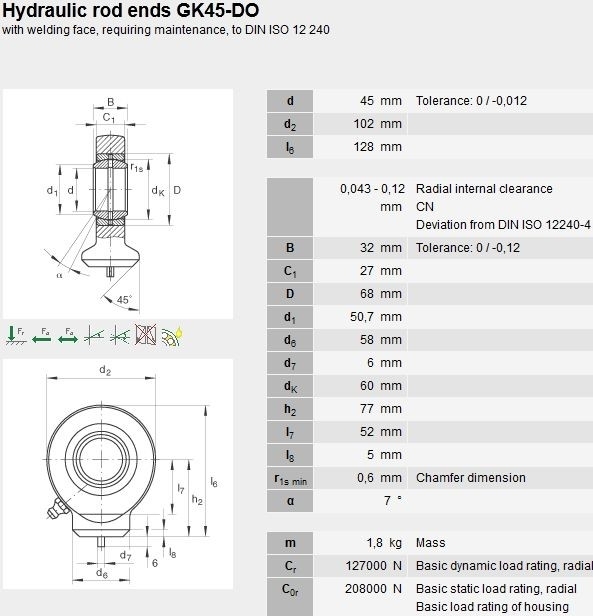Click the C1 parameter header cell

point(290,271)
